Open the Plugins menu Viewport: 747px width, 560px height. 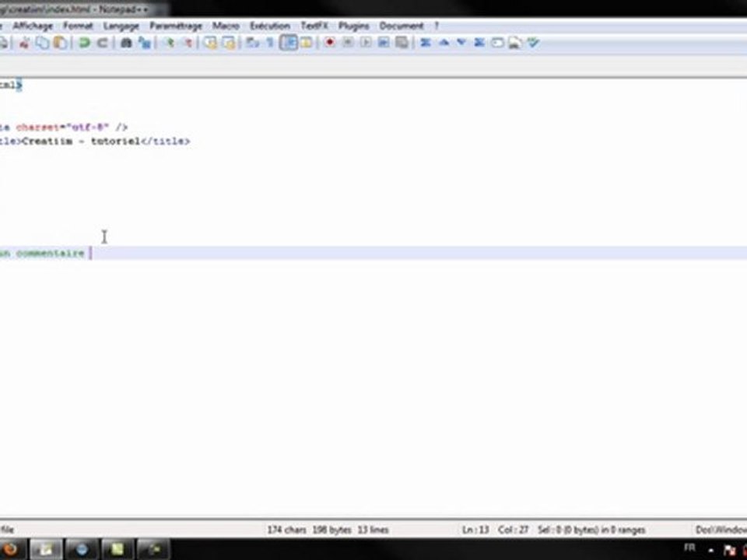pos(353,26)
